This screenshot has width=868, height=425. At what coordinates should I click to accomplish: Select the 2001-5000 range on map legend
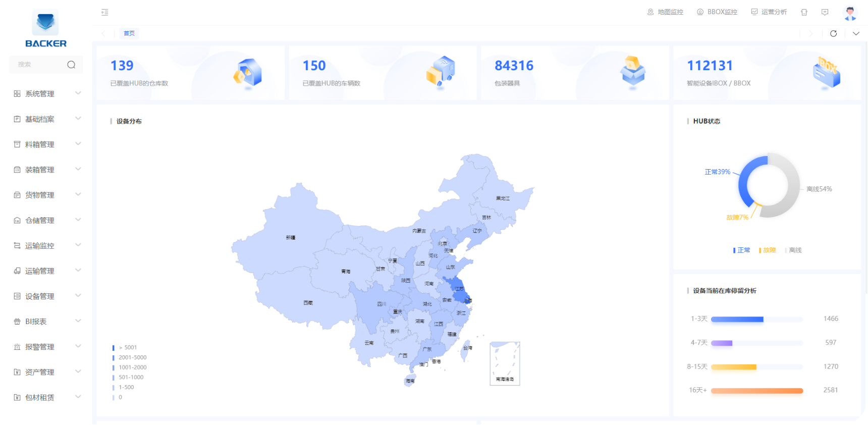132,357
